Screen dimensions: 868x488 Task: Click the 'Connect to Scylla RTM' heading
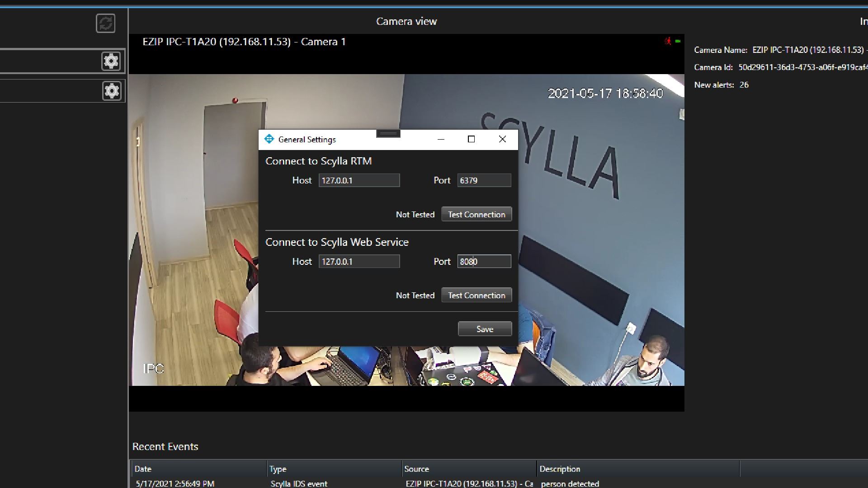[318, 161]
